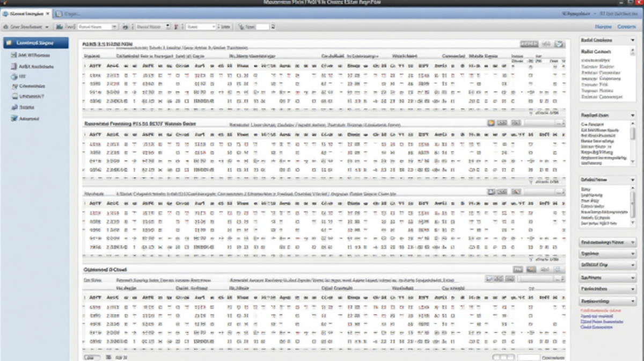Select the highlighted folder item atop the sidebar

[x=35, y=43]
